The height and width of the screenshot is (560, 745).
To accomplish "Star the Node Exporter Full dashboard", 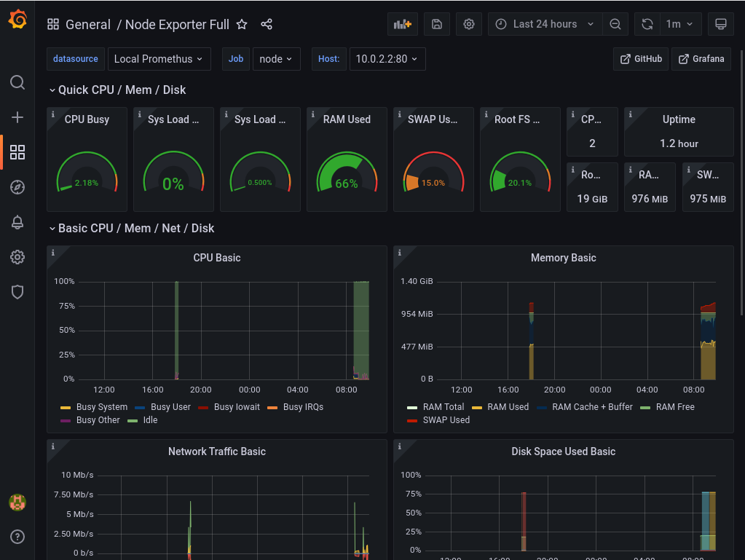I will pyautogui.click(x=242, y=24).
